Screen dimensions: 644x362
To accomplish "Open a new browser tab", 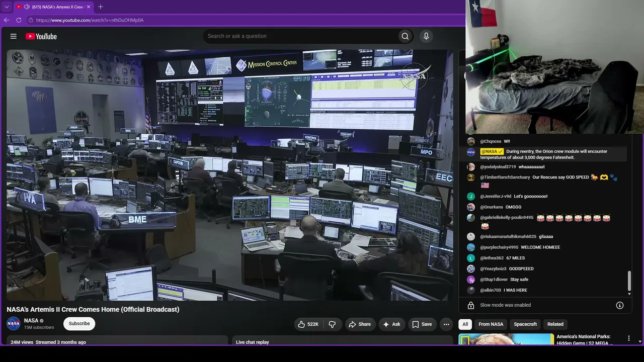I will [x=101, y=7].
